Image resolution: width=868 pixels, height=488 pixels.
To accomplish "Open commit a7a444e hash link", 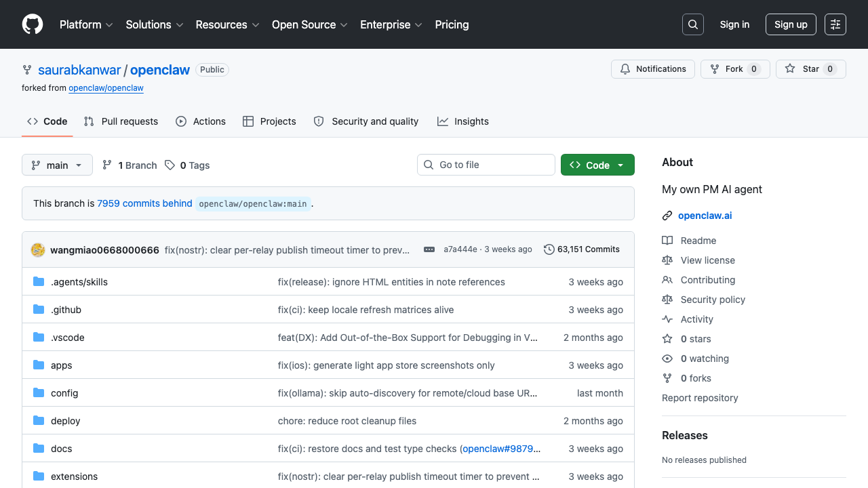I will click(x=460, y=249).
